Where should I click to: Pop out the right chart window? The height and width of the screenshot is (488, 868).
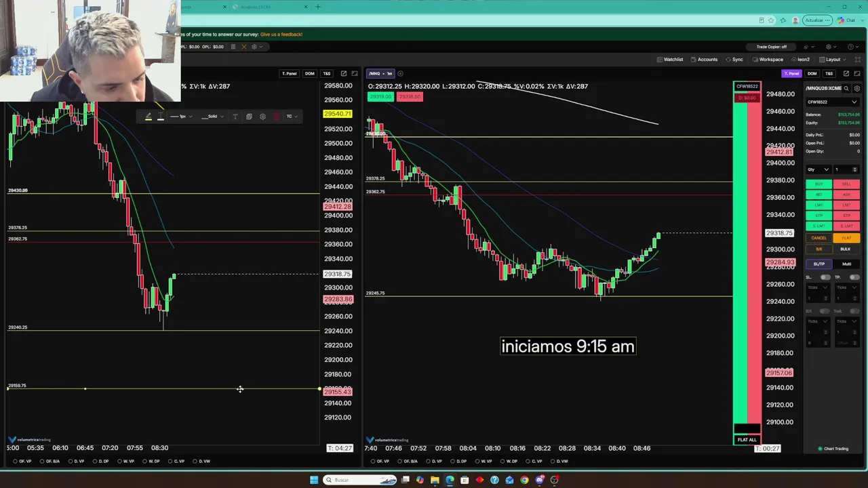pos(846,73)
